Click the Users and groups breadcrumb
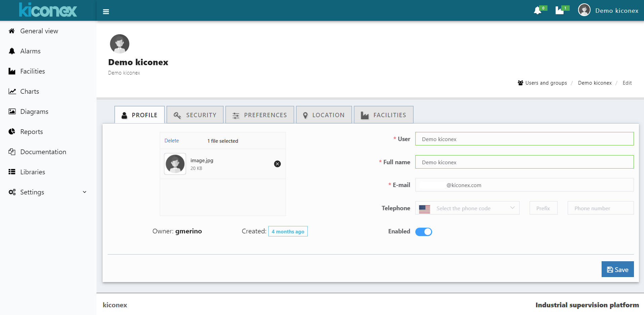Screen dimensions: 644x315 pyautogui.click(x=546, y=83)
